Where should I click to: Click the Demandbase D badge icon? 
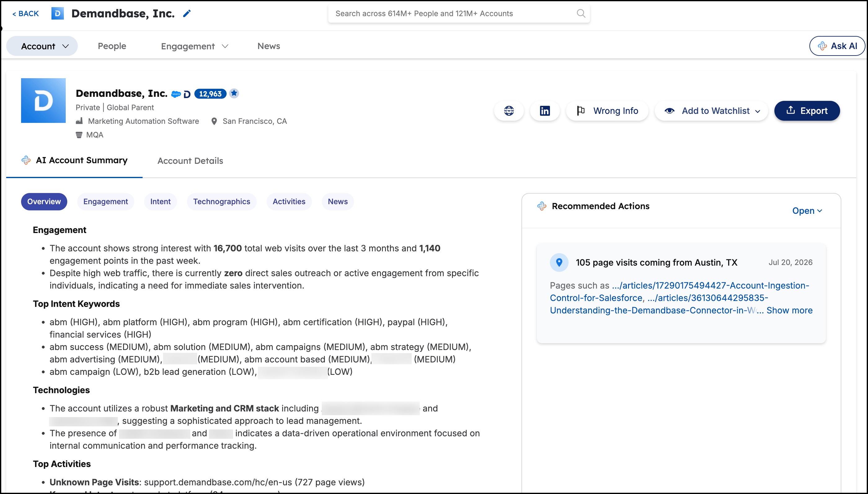tap(187, 94)
